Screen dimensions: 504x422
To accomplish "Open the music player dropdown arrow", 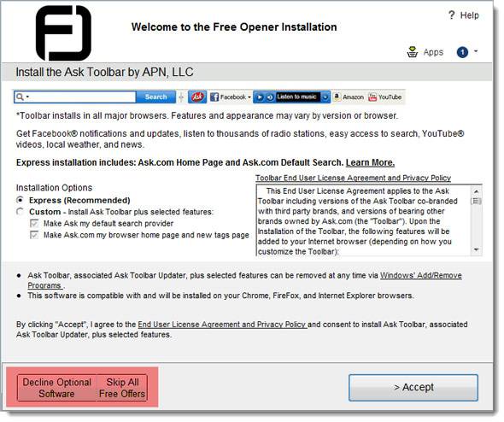I will click(x=325, y=97).
